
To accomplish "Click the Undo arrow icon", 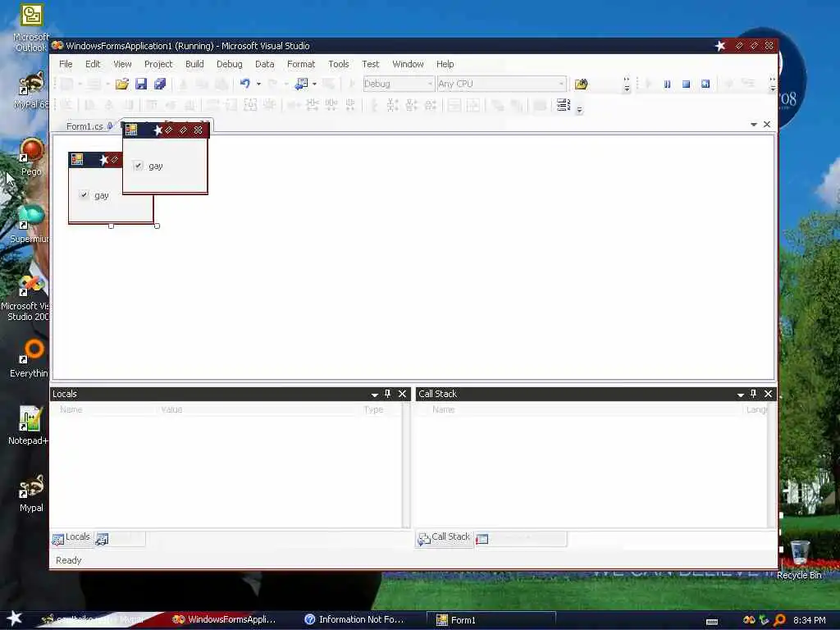I will tap(244, 84).
